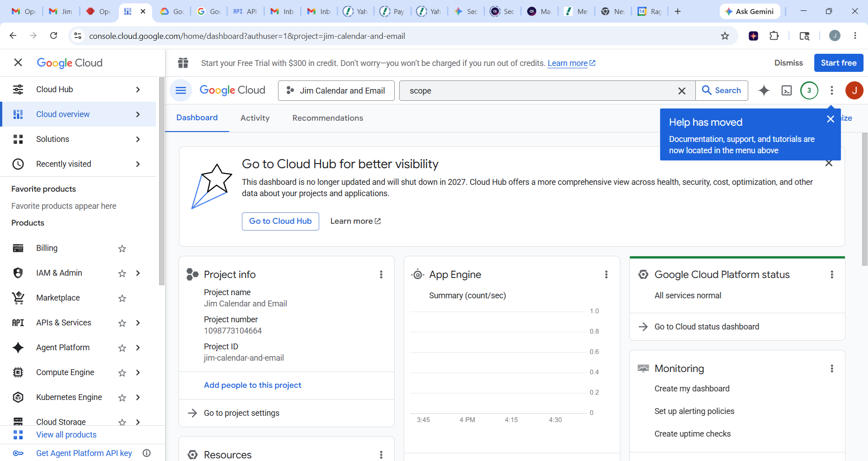Expand the Compute Engine submenu arrow
The height and width of the screenshot is (461, 868).
(x=138, y=372)
